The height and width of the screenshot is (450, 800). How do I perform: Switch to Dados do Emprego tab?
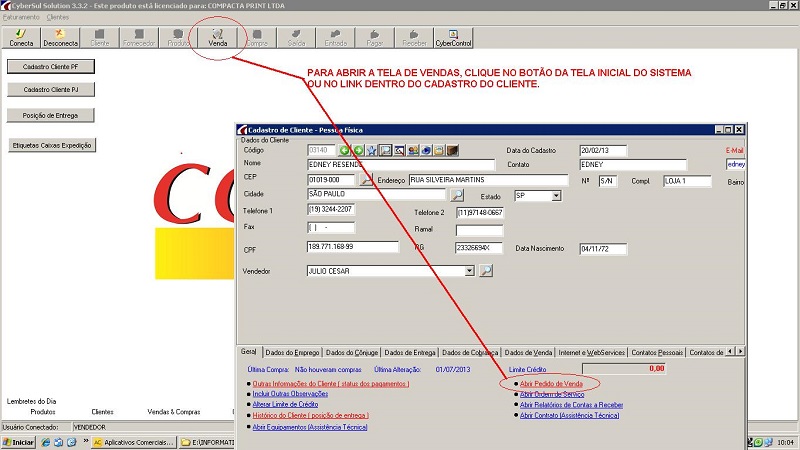(x=292, y=353)
